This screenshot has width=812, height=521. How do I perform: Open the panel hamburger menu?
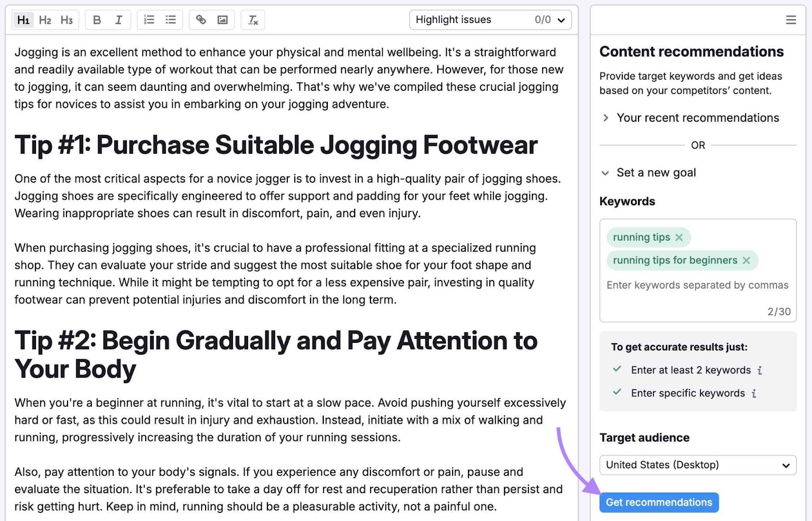790,20
